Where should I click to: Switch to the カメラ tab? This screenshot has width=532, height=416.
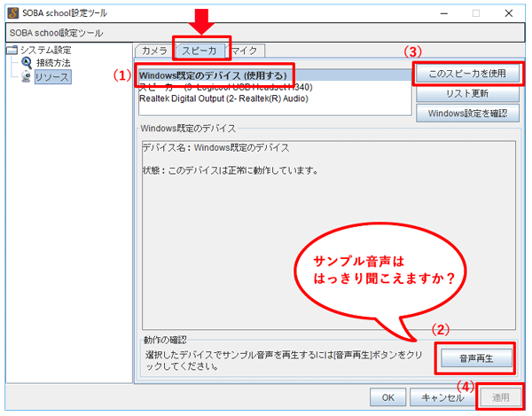[x=154, y=51]
